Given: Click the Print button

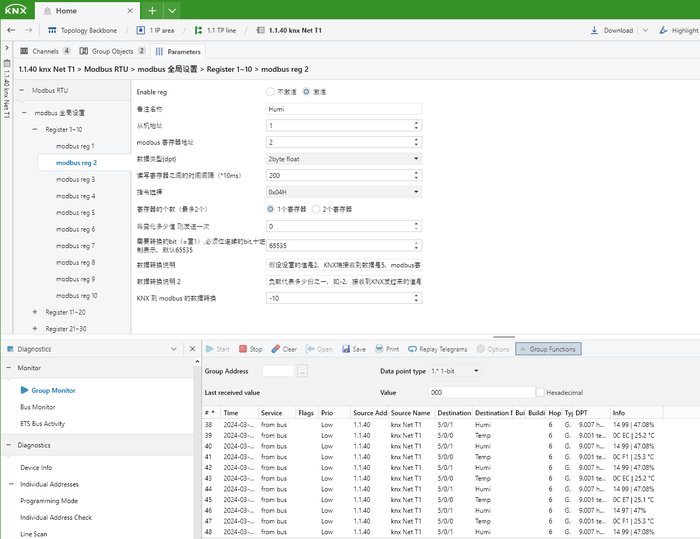Looking at the screenshot, I should click(x=387, y=349).
